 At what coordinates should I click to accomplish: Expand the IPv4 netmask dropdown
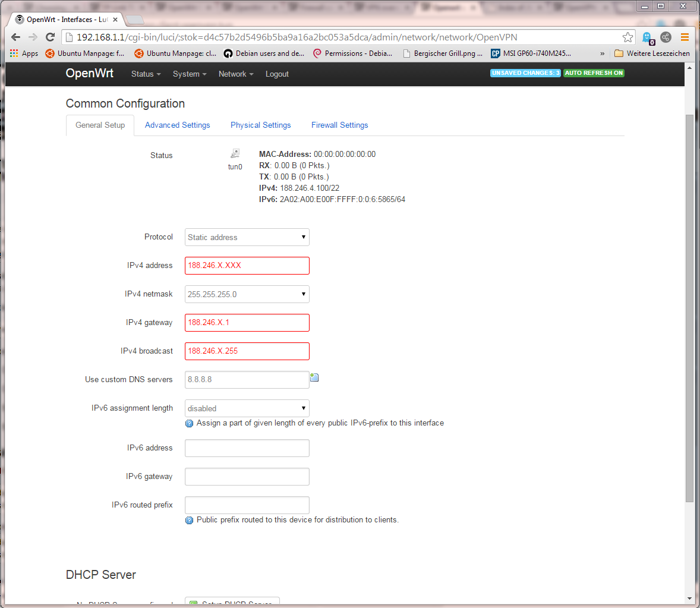(247, 294)
